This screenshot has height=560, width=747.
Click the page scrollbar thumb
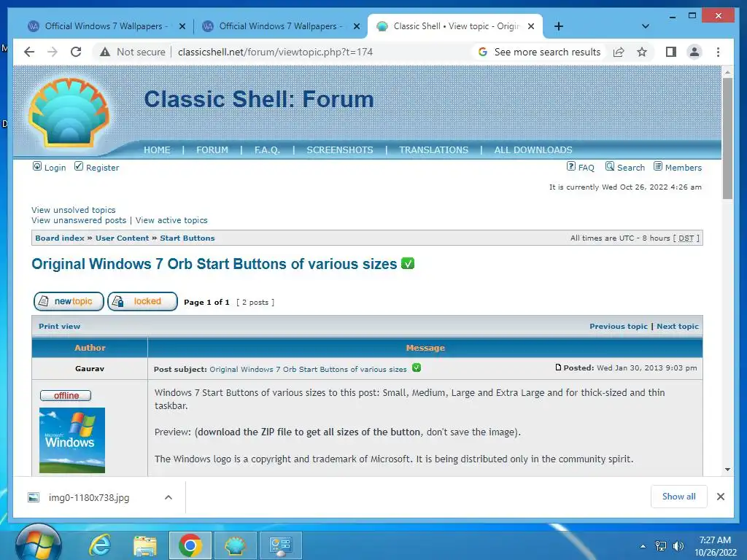727,138
